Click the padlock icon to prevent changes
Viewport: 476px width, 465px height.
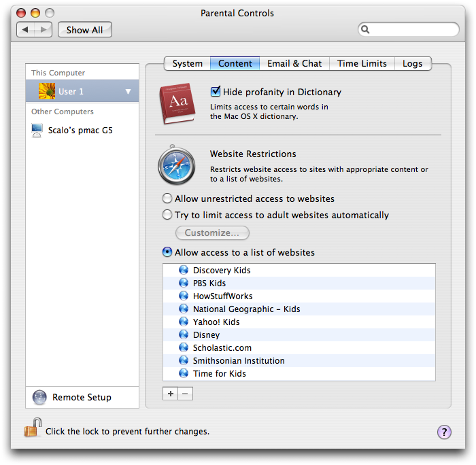click(33, 428)
